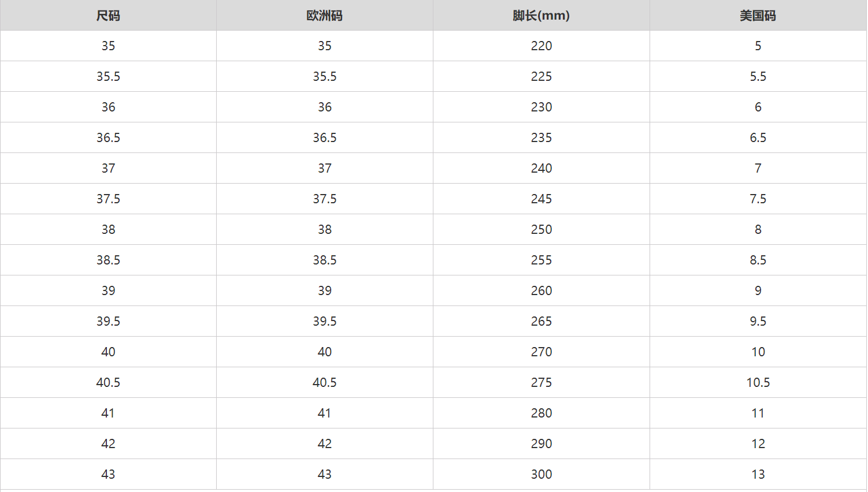Click the 36 cell in 欧洲码 column
Screen dimensions: 868x492
pos(324,107)
